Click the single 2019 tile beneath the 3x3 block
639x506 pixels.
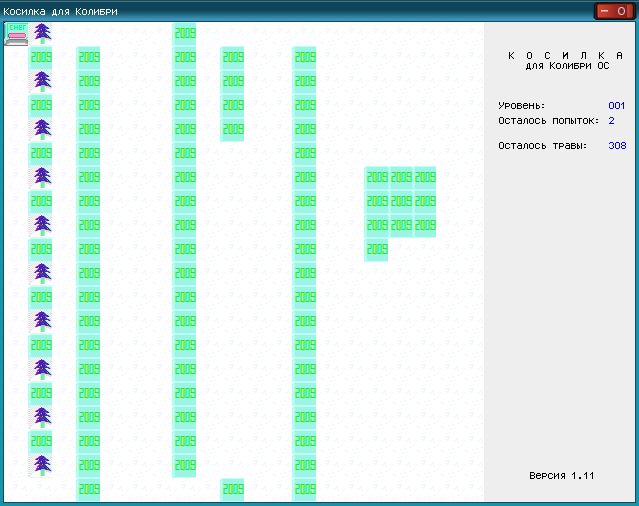pyautogui.click(x=377, y=249)
